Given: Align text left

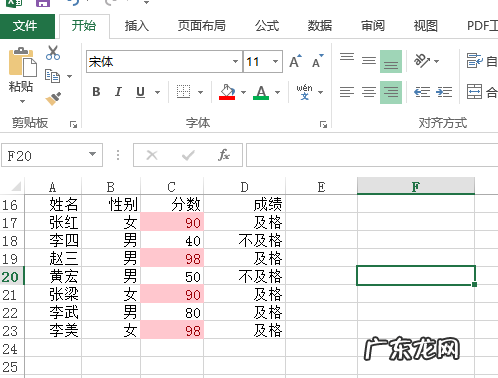Looking at the screenshot, I should [x=347, y=92].
